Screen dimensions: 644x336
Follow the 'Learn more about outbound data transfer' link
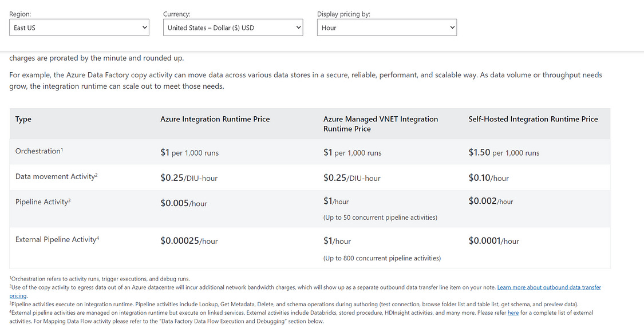pos(549,287)
